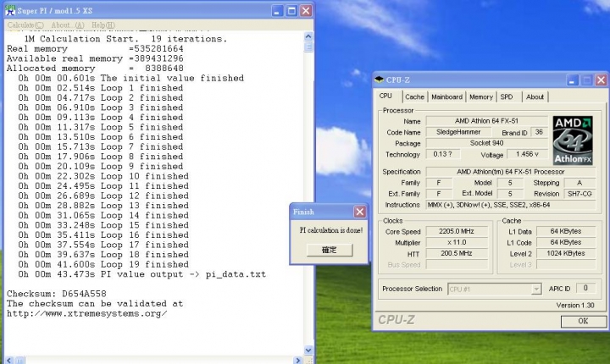Click the xtremesystems.org URL text
Image resolution: width=610 pixels, height=364 pixels.
pos(87,313)
